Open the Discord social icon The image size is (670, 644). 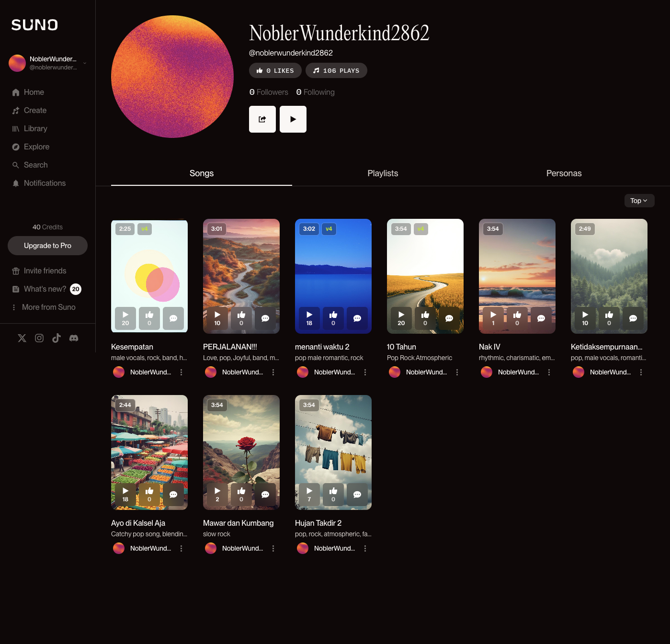(74, 338)
